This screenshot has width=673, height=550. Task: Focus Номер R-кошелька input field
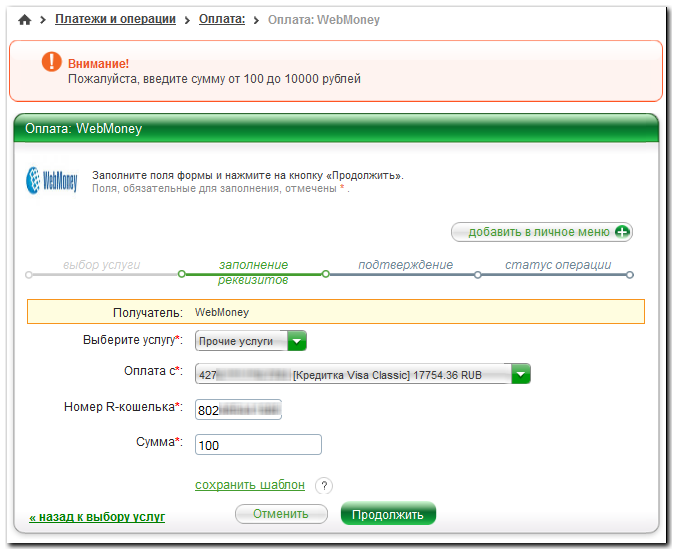click(239, 410)
